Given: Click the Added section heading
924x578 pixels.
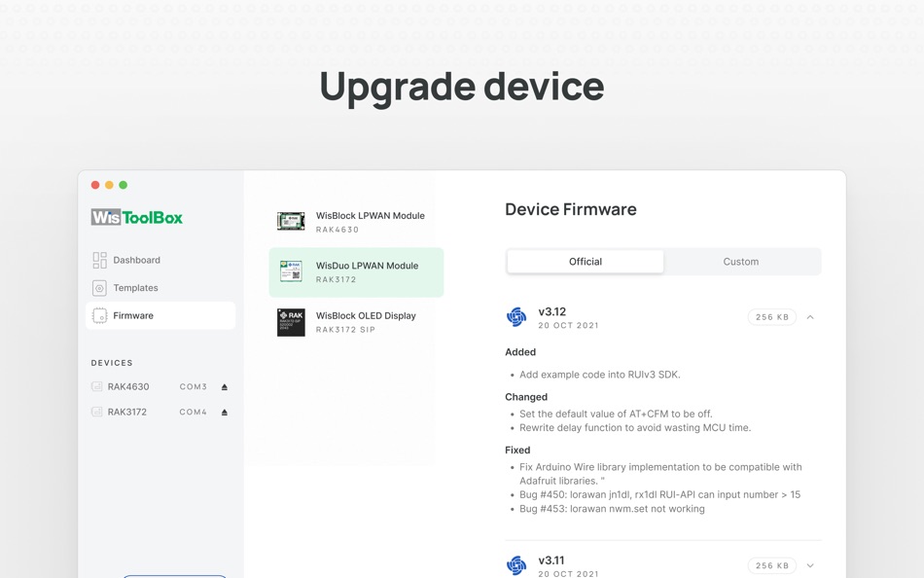Looking at the screenshot, I should 520,352.
